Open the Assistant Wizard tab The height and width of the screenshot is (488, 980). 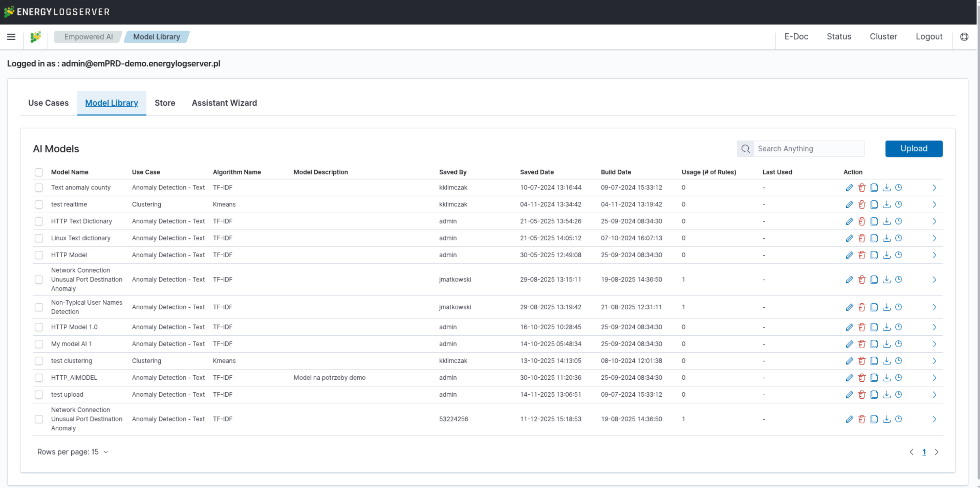(224, 103)
